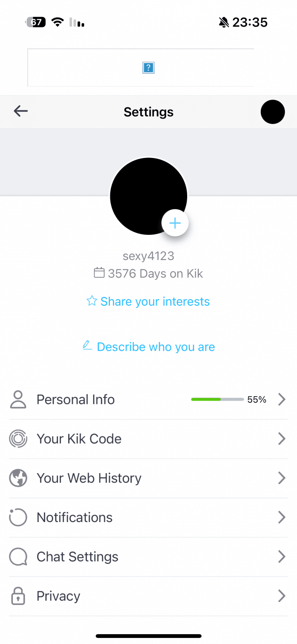The image size is (297, 644).
Task: Tap the Personal Info person icon
Action: click(18, 399)
